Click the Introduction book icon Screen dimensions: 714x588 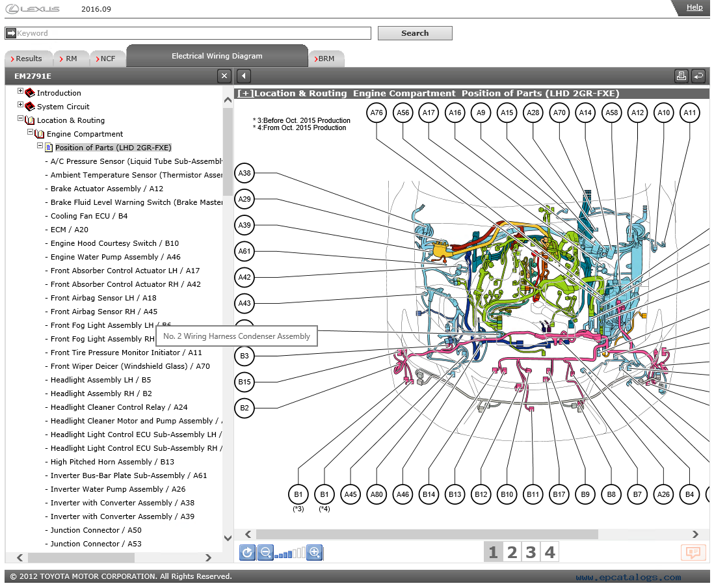(30, 93)
